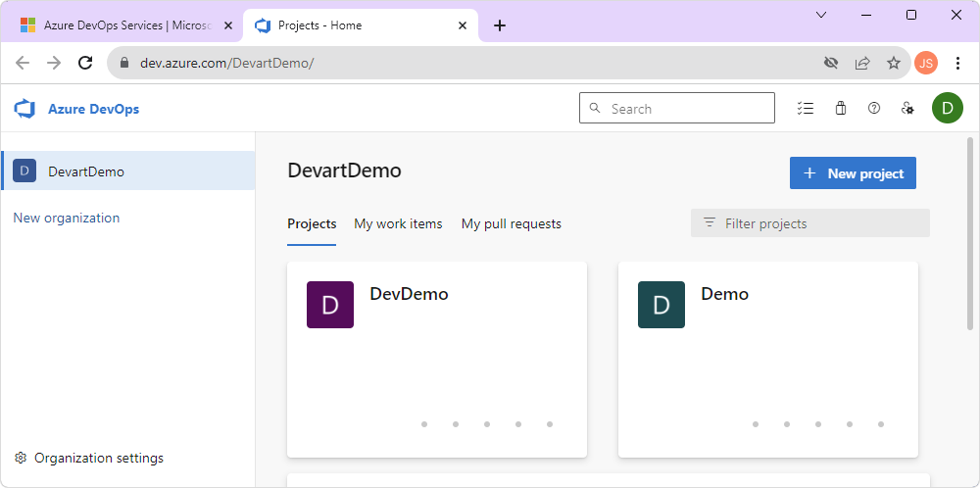Viewport: 980px width, 488px height.
Task: Click the share page icon in address bar
Action: pos(862,63)
